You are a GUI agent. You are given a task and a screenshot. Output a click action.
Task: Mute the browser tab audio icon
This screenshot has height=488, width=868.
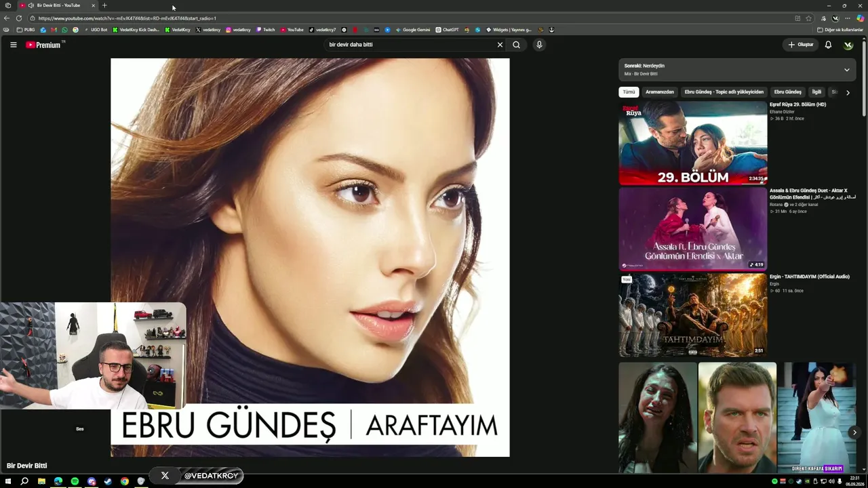(31, 5)
